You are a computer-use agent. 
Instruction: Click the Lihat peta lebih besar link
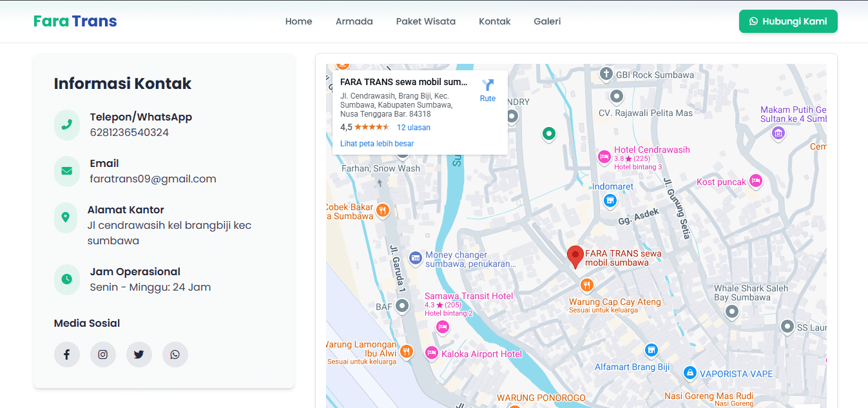[x=377, y=144]
